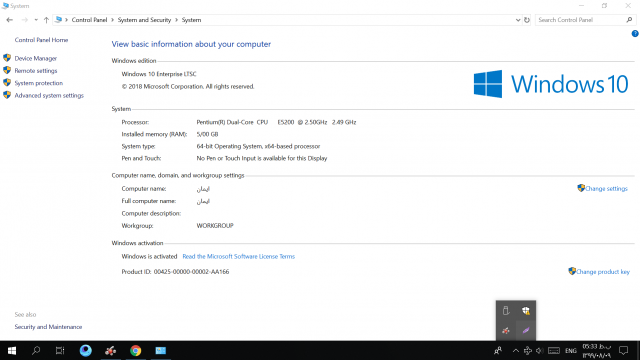This screenshot has width=640, height=360.
Task: Open Device Manager link
Action: click(x=36, y=58)
